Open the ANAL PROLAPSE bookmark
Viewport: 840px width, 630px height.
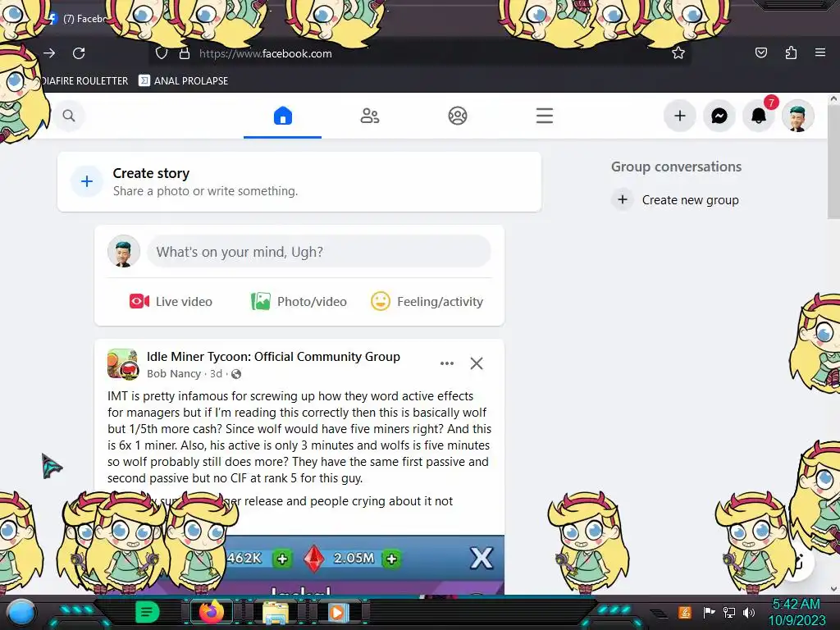coord(183,81)
